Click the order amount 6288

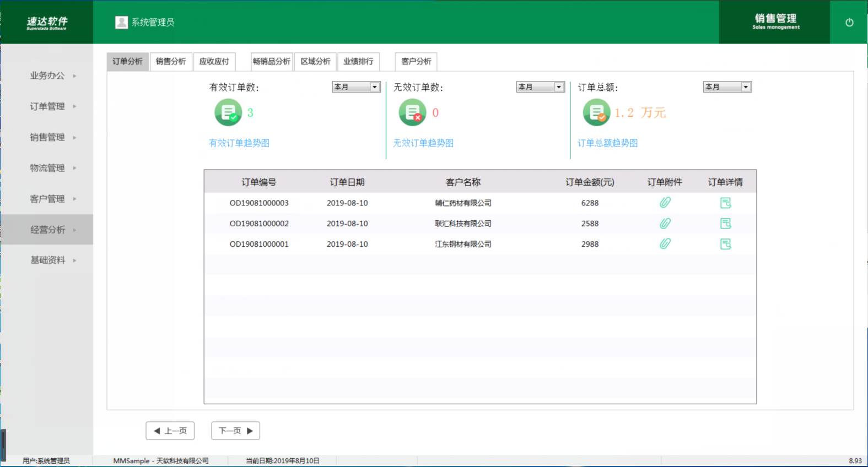click(x=590, y=203)
